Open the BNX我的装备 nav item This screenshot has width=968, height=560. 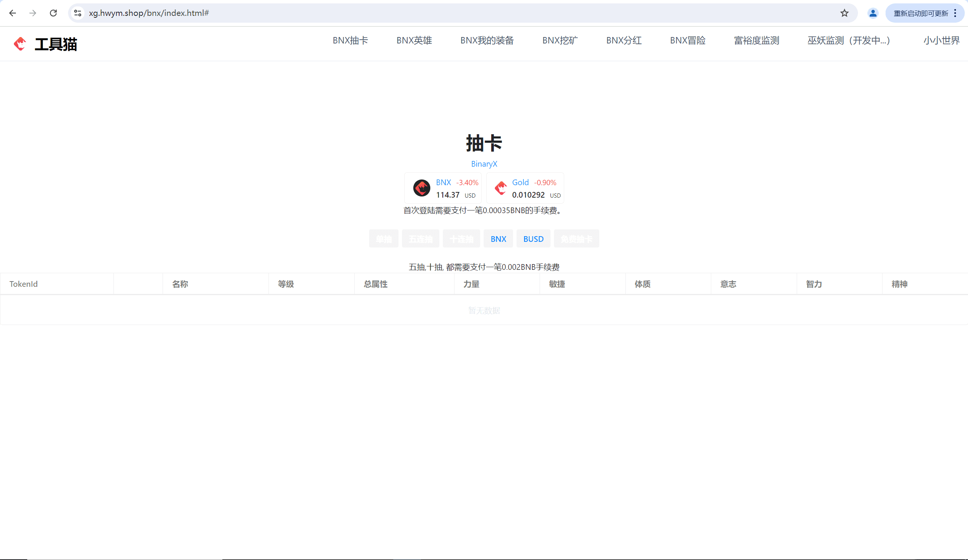point(487,40)
